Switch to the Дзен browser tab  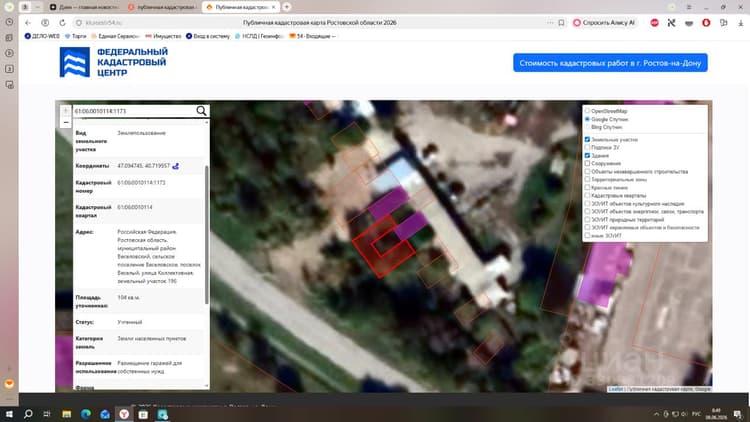tap(84, 7)
